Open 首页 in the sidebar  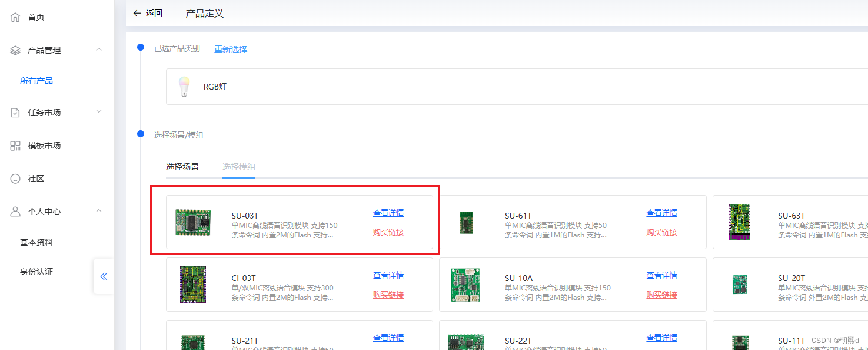tap(36, 17)
